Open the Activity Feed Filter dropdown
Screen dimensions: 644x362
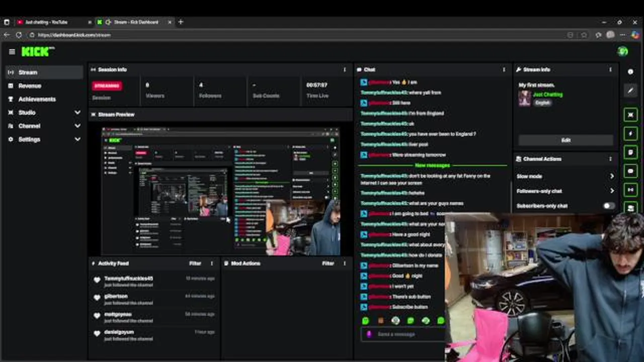195,263
